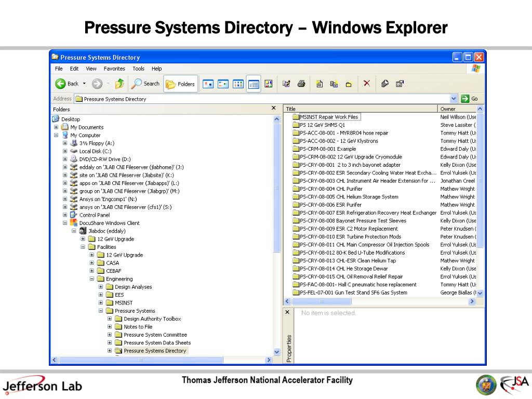
Task: Switch to Thumbnails view icon
Action: pyautogui.click(x=208, y=84)
